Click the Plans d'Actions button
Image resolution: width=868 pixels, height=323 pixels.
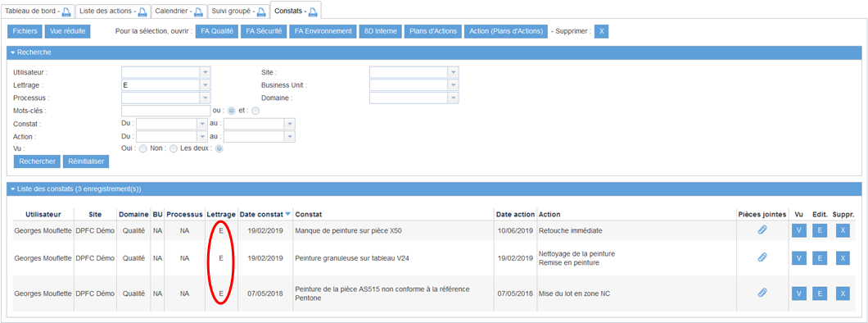(433, 32)
